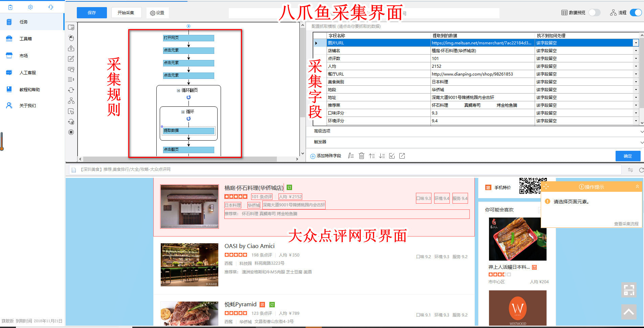644x328 pixels.
Task: Click the swap arrows icon beside address bar
Action: [x=630, y=170]
